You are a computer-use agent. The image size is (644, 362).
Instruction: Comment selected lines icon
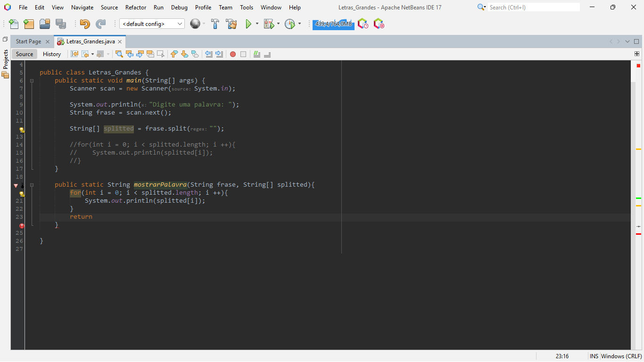click(x=257, y=54)
